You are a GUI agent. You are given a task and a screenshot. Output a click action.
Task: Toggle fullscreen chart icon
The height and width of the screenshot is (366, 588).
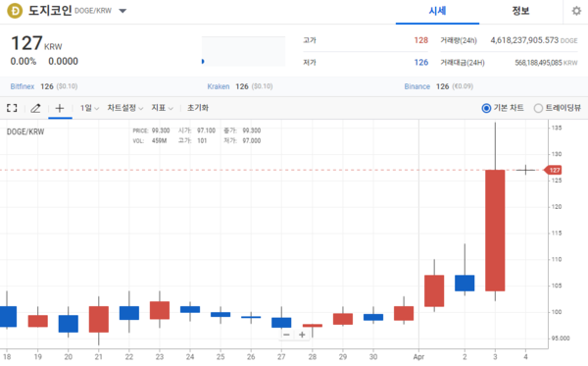click(12, 108)
